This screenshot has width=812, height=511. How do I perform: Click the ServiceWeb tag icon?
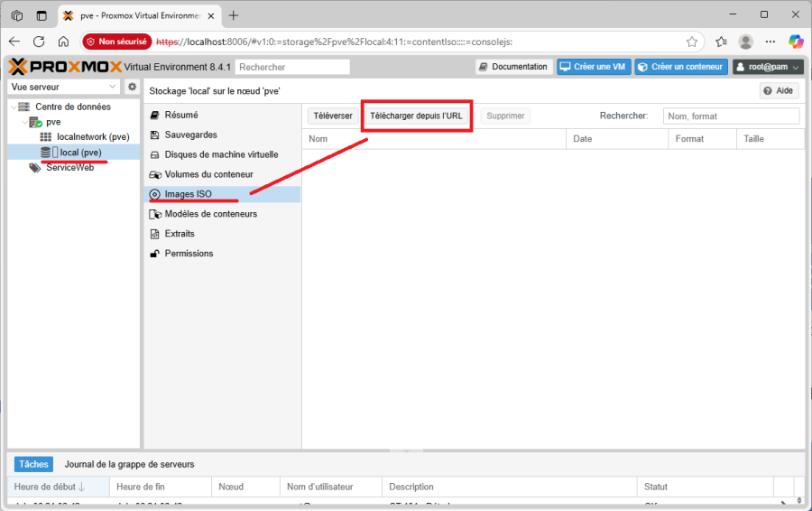tap(34, 167)
